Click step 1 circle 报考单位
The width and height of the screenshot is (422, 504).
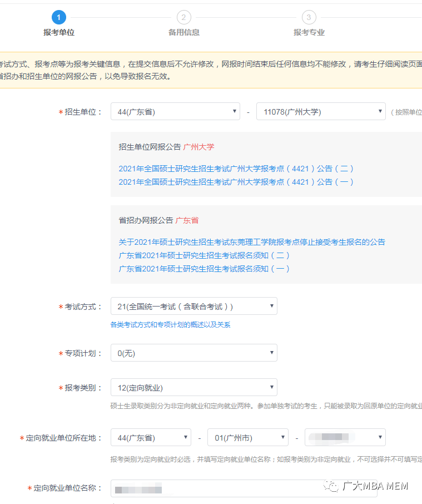pos(59,17)
